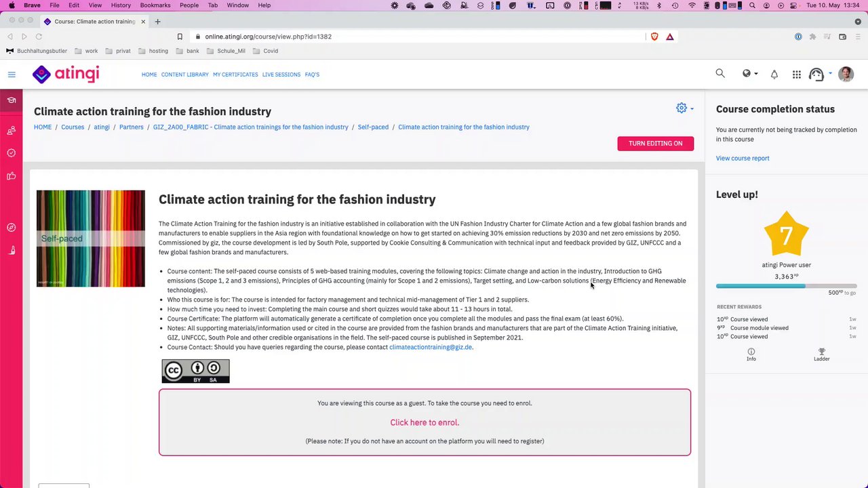Open the GIZ_2A00_FABRIC breadcrumb link
The height and width of the screenshot is (488, 868).
pyautogui.click(x=251, y=127)
